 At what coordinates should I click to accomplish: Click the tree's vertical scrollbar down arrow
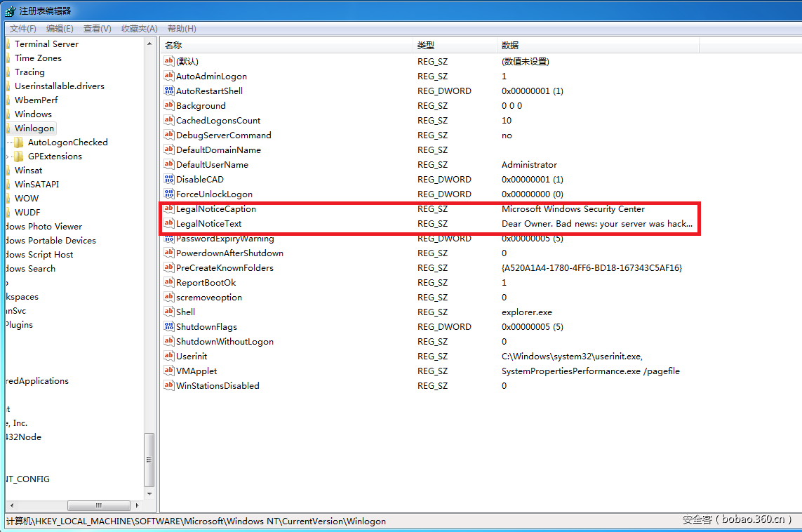click(149, 493)
